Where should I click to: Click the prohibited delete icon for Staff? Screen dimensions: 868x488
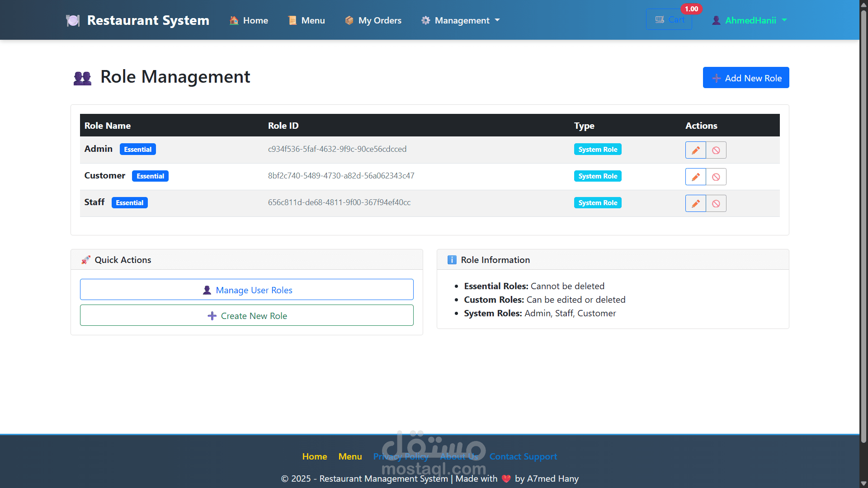716,203
